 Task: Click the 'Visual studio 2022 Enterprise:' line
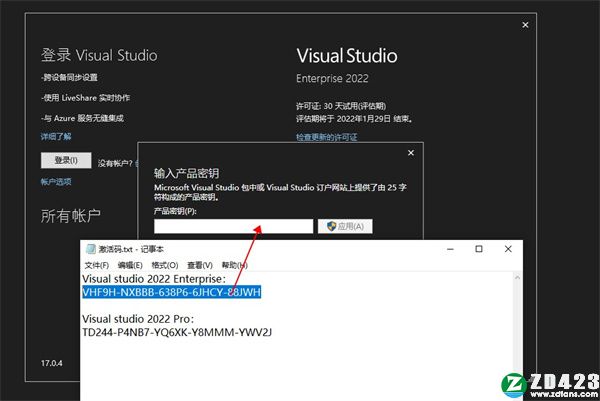pos(154,279)
